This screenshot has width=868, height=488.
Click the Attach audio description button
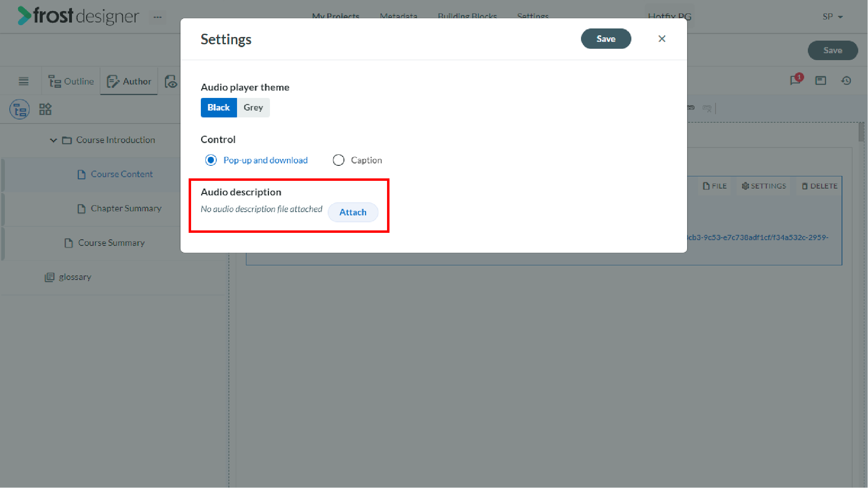pyautogui.click(x=353, y=213)
